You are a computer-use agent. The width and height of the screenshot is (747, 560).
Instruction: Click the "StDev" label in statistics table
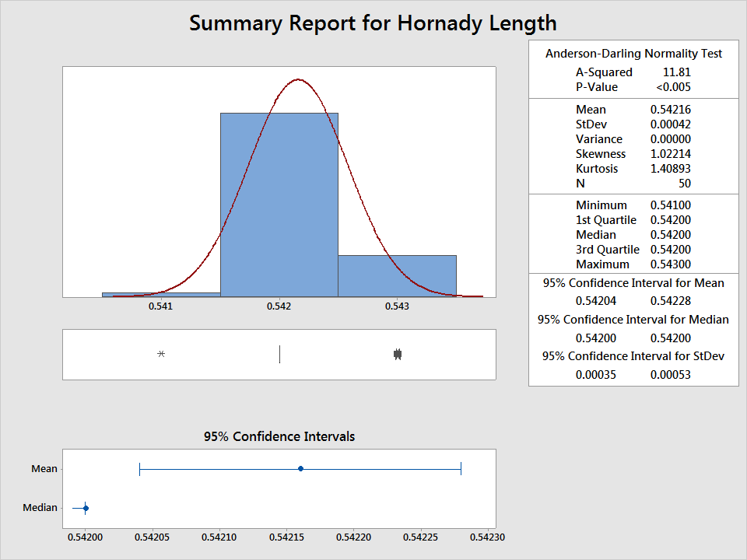pyautogui.click(x=591, y=124)
